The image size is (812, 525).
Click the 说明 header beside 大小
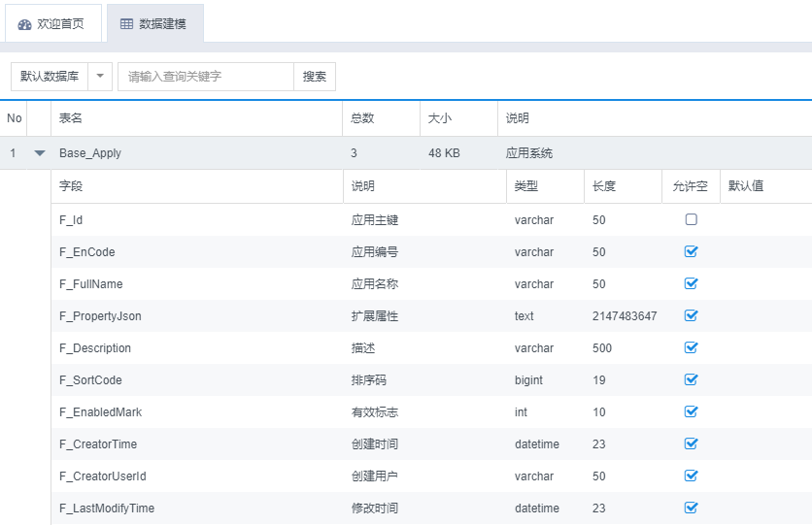655,118
